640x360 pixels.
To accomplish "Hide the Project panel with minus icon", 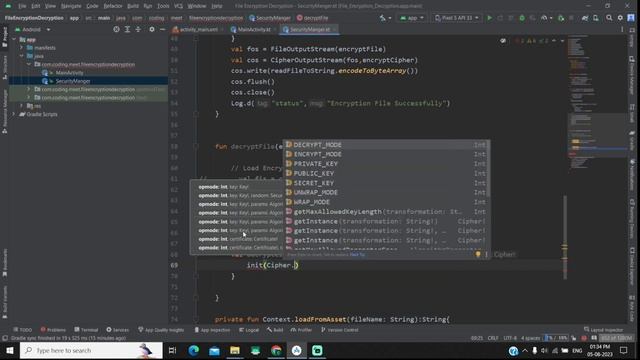I will [162, 29].
